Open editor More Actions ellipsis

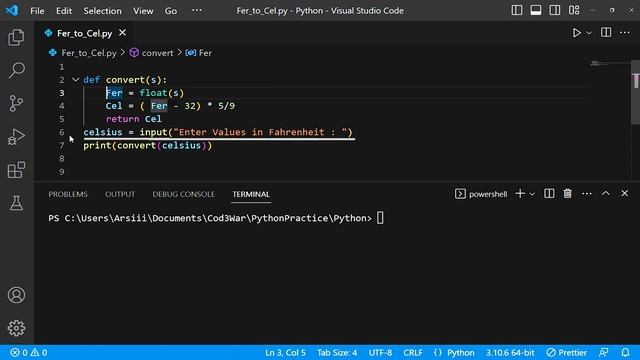[x=625, y=33]
